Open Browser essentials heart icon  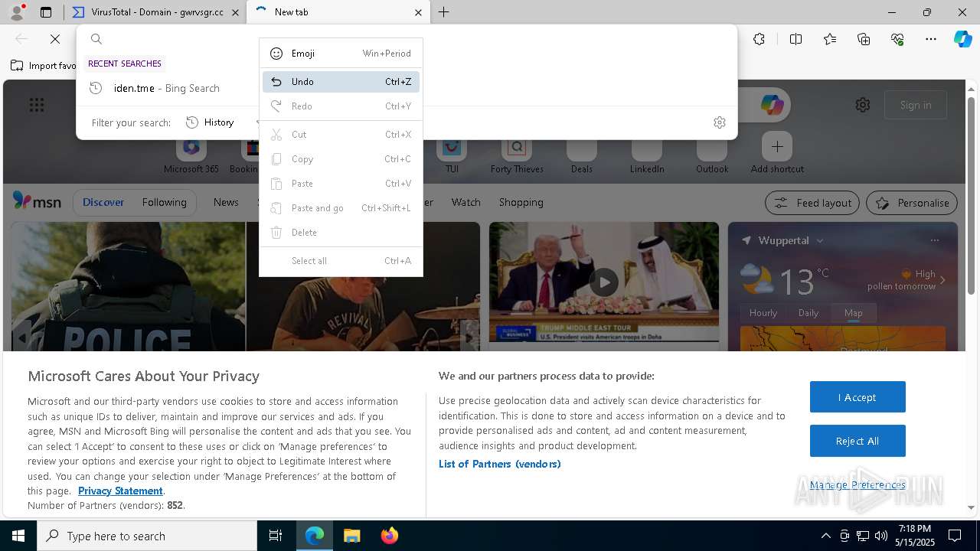(897, 39)
